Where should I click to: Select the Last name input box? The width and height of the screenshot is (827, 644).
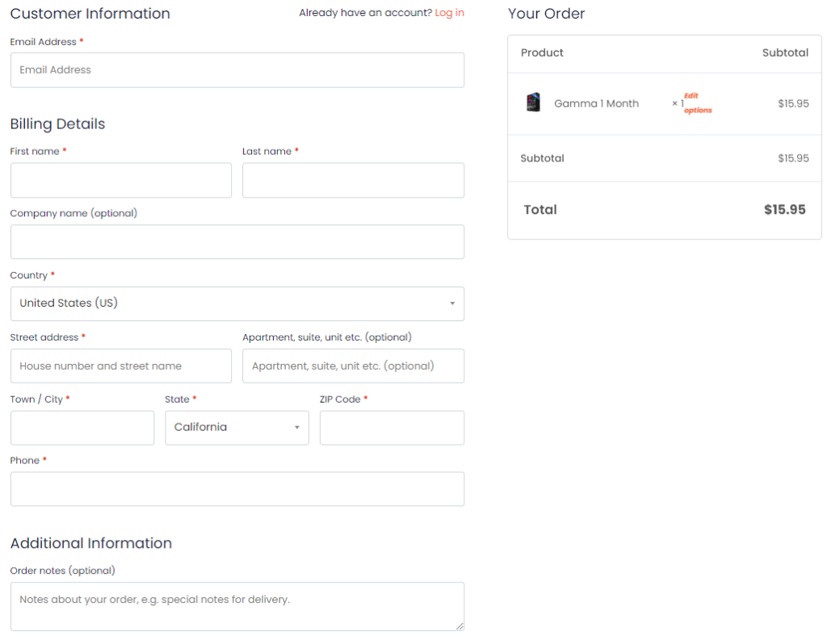pos(353,180)
